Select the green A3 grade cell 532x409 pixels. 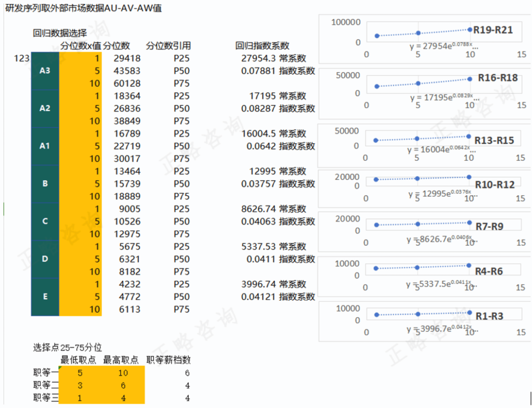(x=45, y=71)
